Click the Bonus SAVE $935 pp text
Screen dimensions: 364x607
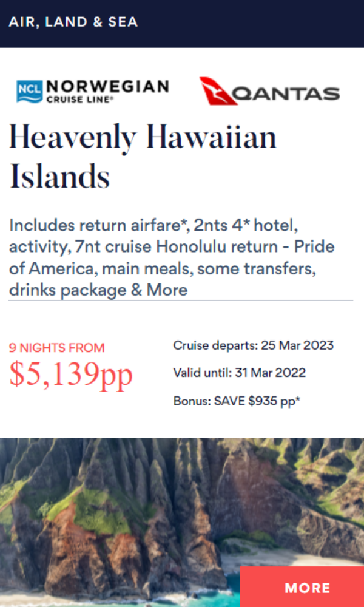tap(237, 401)
